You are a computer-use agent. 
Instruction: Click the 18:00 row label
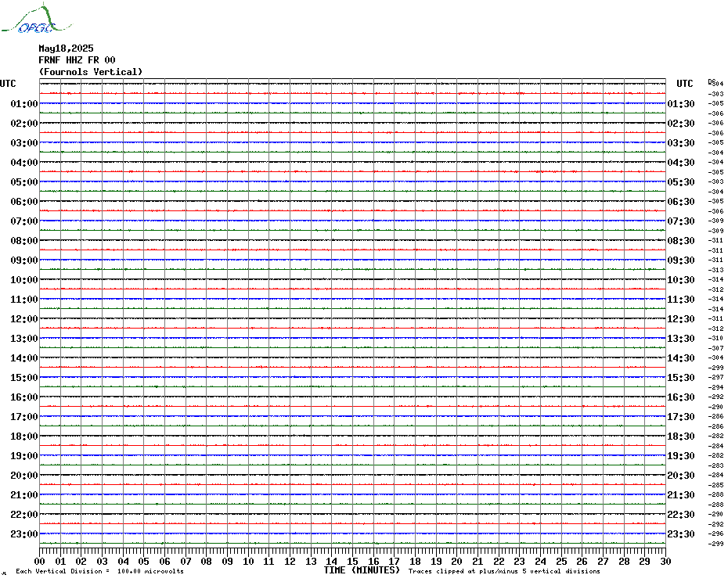[x=24, y=436]
